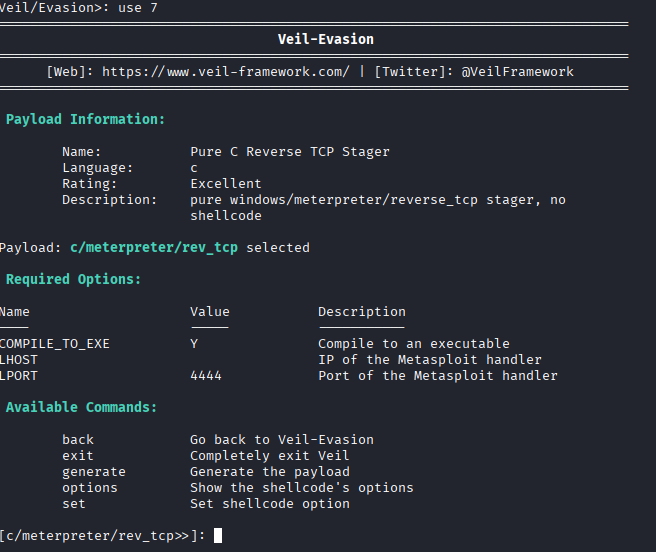The image size is (656, 552).
Task: Click the COMPILE_TO_EXE option name
Action: [55, 344]
